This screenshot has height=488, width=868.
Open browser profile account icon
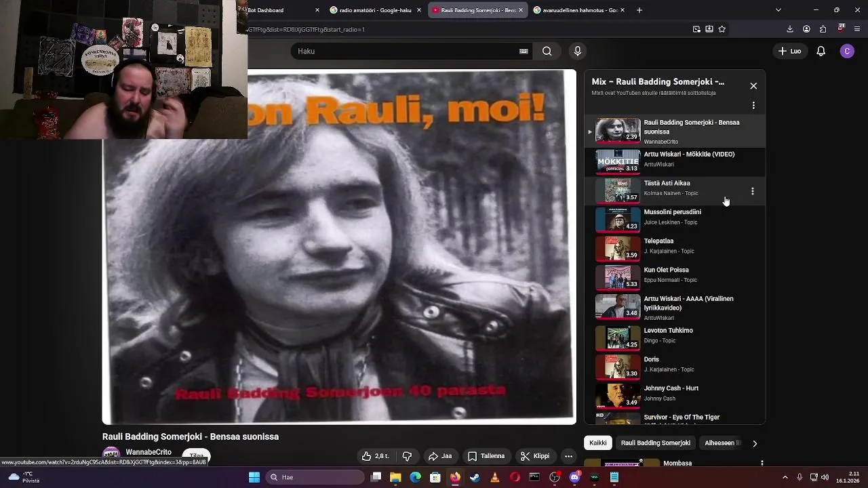[806, 29]
